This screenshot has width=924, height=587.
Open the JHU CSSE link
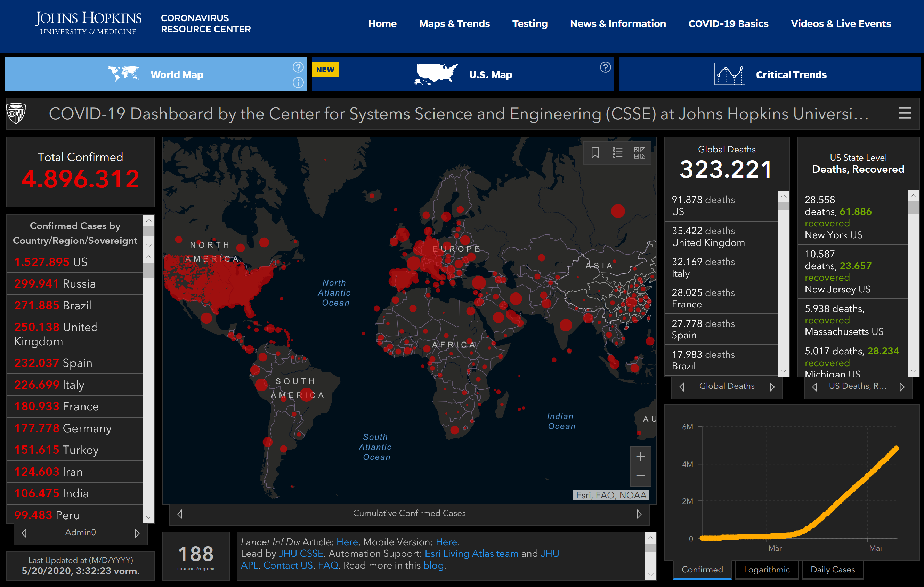301,554
